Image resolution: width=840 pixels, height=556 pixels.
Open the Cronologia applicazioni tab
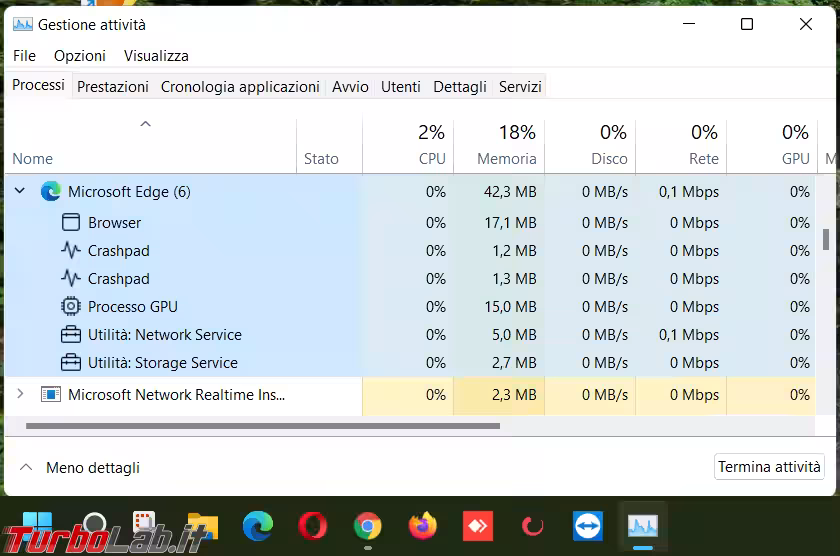tap(240, 87)
